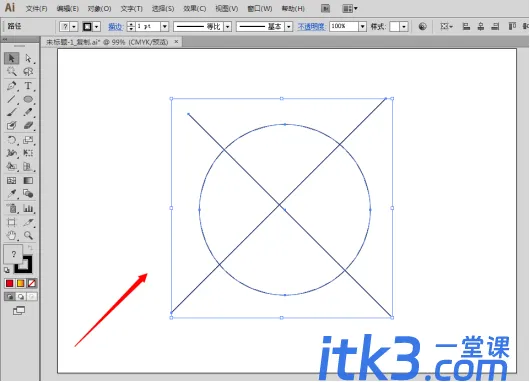This screenshot has height=382, width=530.
Task: Select the Type tool
Action: click(x=28, y=86)
